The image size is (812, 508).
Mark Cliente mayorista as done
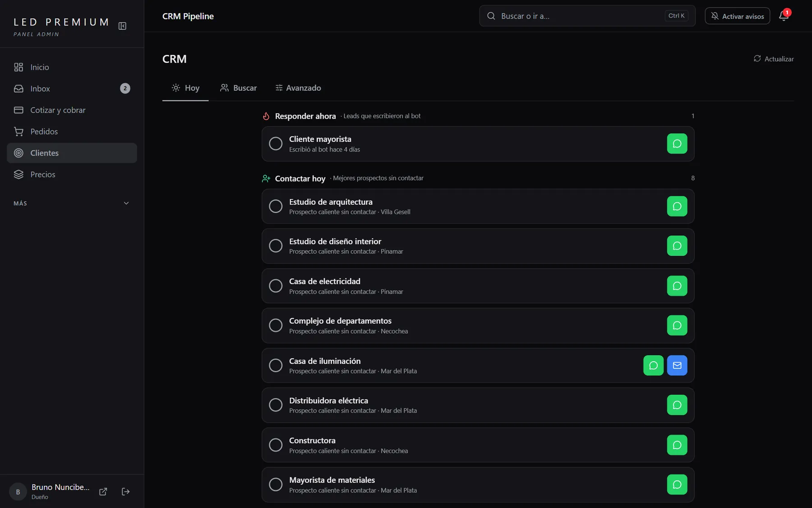tap(276, 144)
